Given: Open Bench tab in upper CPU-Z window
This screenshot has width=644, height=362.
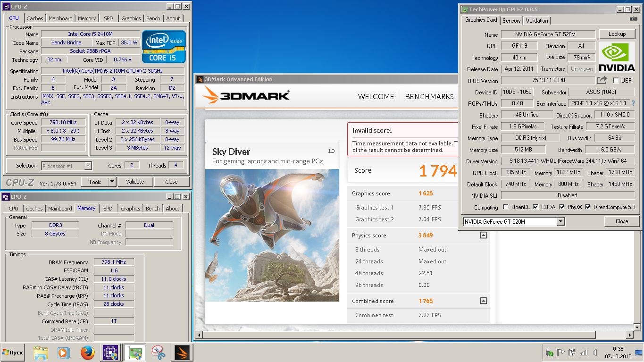Looking at the screenshot, I should 153,18.
